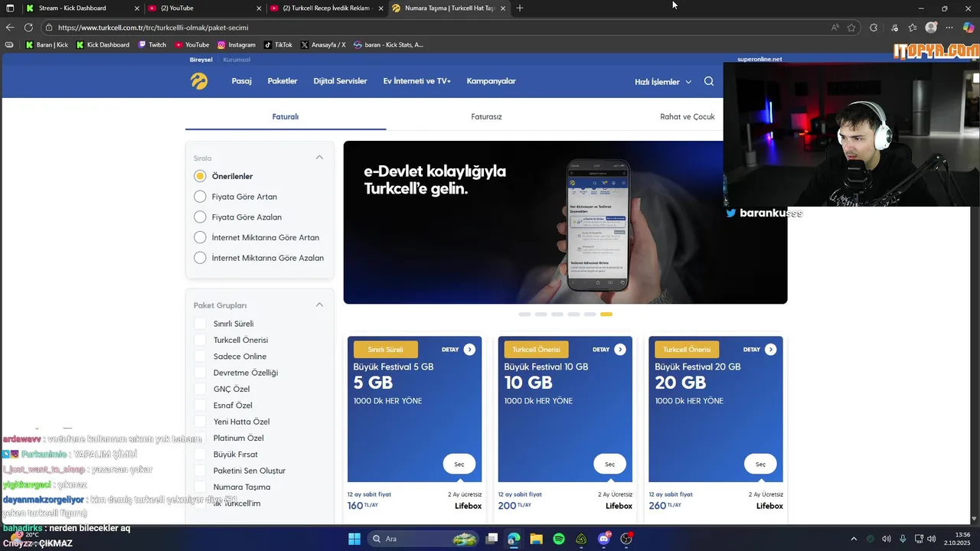
Task: Open Edge browser settings menu
Action: pos(950,28)
